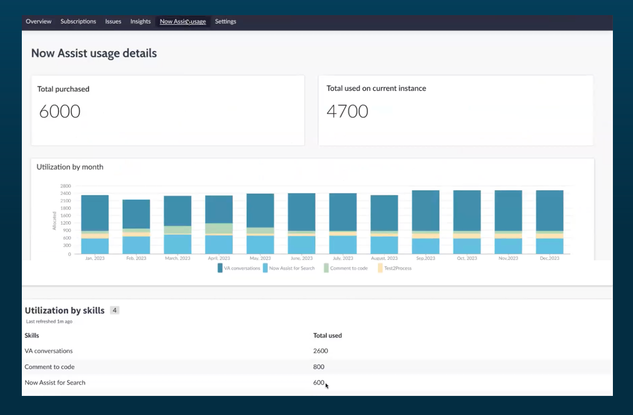Image resolution: width=633 pixels, height=415 pixels.
Task: Toggle VA conversations legend swatch
Action: pos(220,268)
